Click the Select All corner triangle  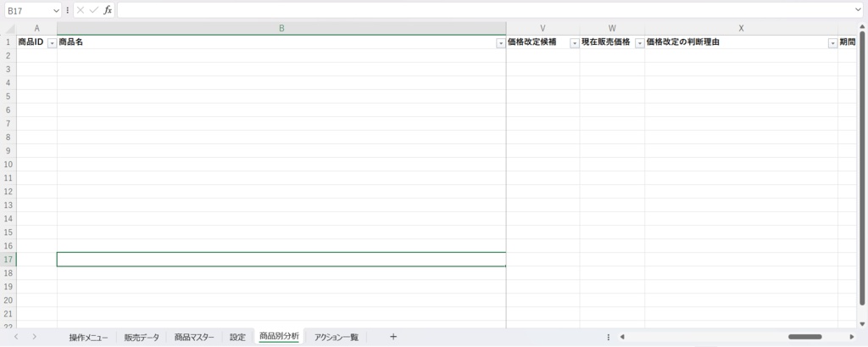(10, 28)
